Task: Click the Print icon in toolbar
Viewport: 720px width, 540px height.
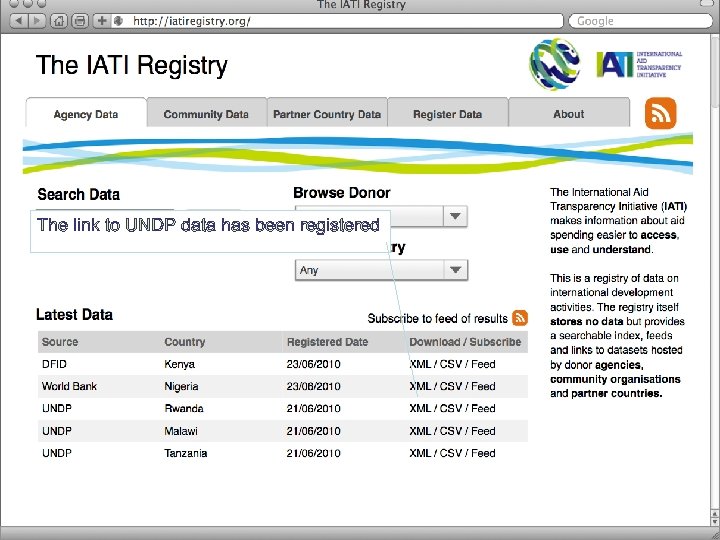Action: pos(80,21)
